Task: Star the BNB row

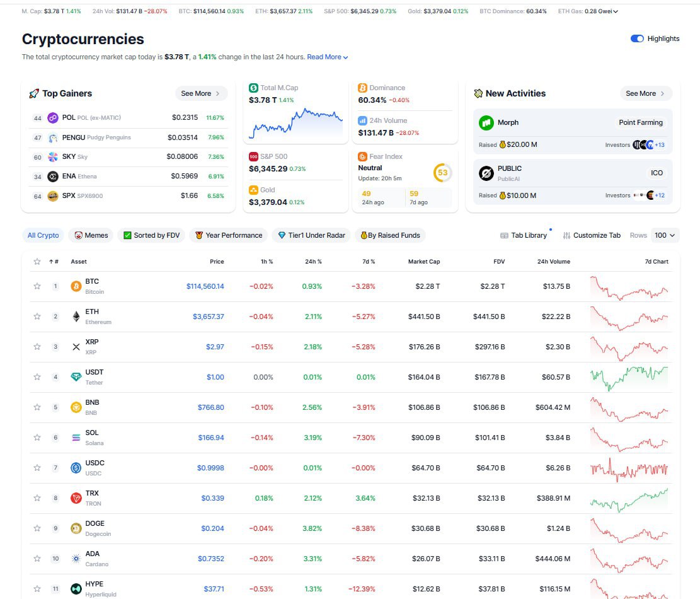Action: pos(37,407)
